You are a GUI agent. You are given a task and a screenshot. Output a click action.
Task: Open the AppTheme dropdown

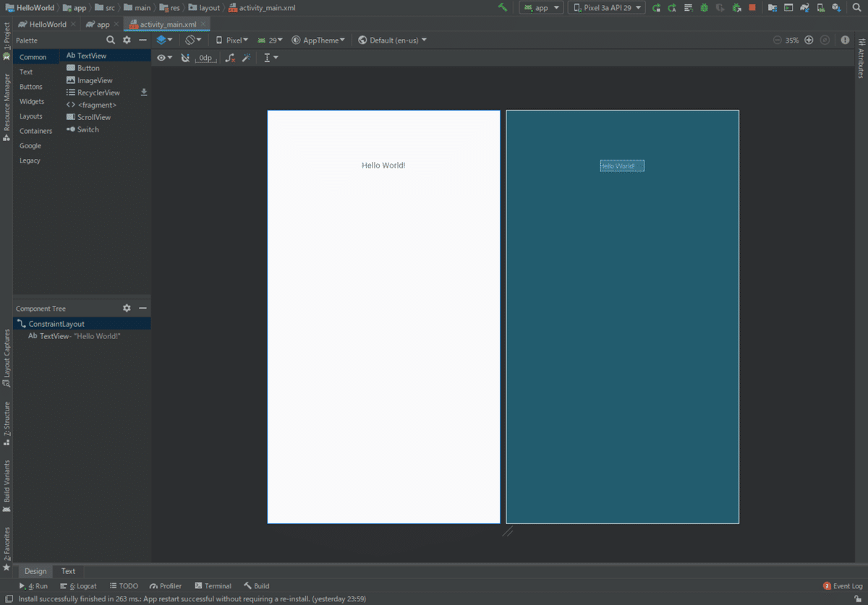coord(318,40)
